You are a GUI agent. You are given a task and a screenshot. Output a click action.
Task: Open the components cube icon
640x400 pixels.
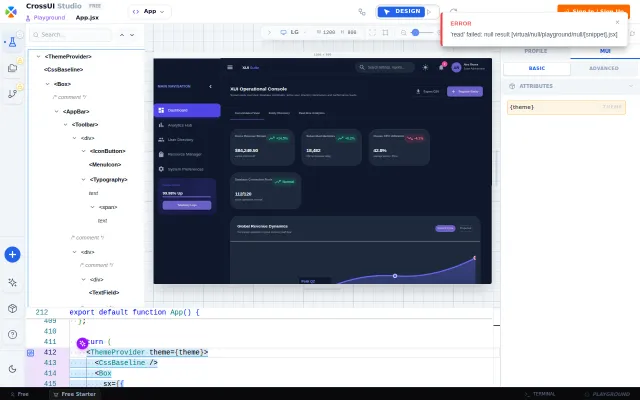point(13,309)
